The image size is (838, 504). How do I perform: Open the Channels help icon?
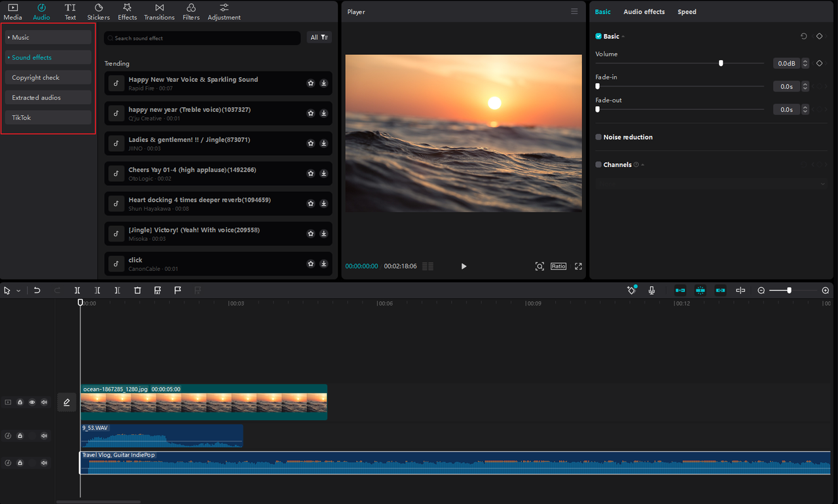(636, 165)
